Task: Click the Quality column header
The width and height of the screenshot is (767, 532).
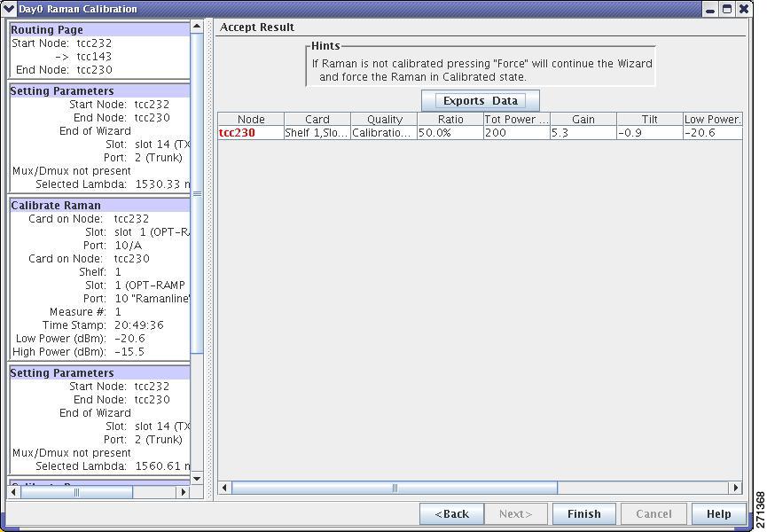Action: pyautogui.click(x=384, y=120)
